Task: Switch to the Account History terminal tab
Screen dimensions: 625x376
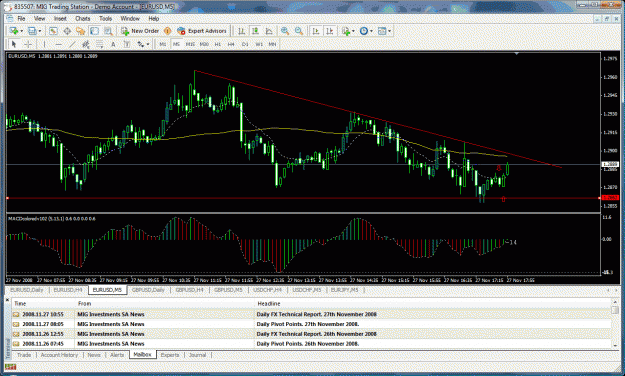Action: 59,355
